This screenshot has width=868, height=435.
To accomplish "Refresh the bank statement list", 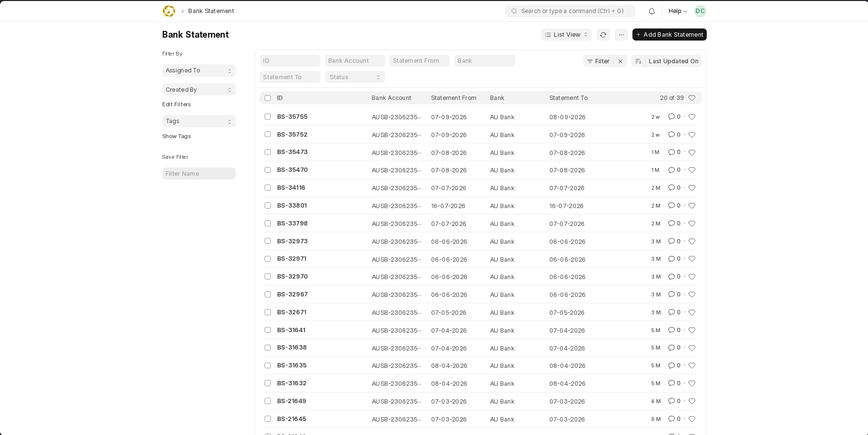I will click(603, 35).
